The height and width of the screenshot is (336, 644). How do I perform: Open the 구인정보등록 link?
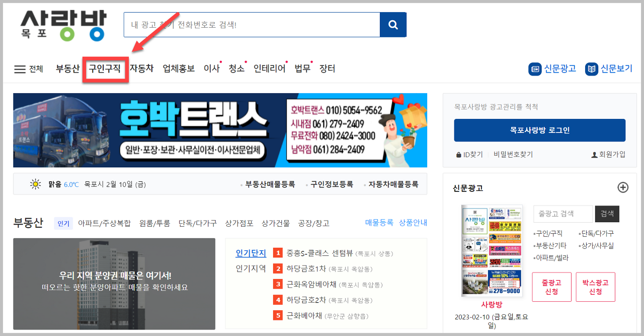coord(332,184)
